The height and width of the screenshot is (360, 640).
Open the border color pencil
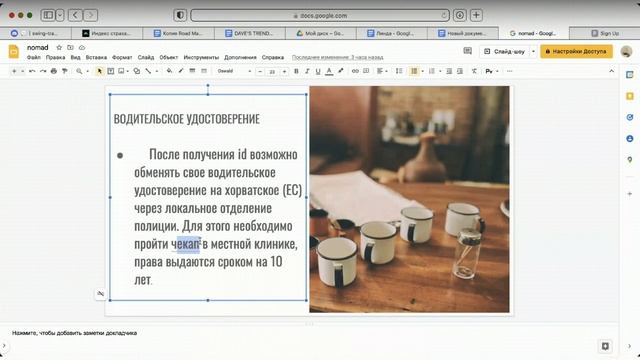[181, 71]
